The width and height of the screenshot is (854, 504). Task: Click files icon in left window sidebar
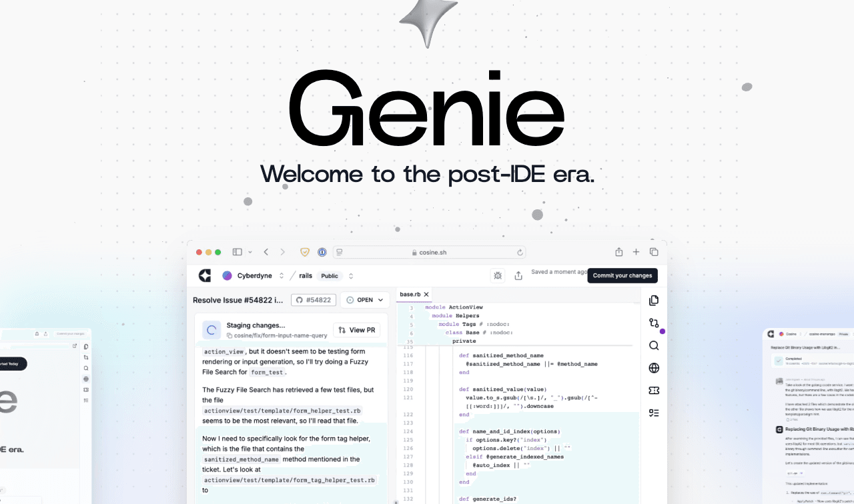coord(86,347)
